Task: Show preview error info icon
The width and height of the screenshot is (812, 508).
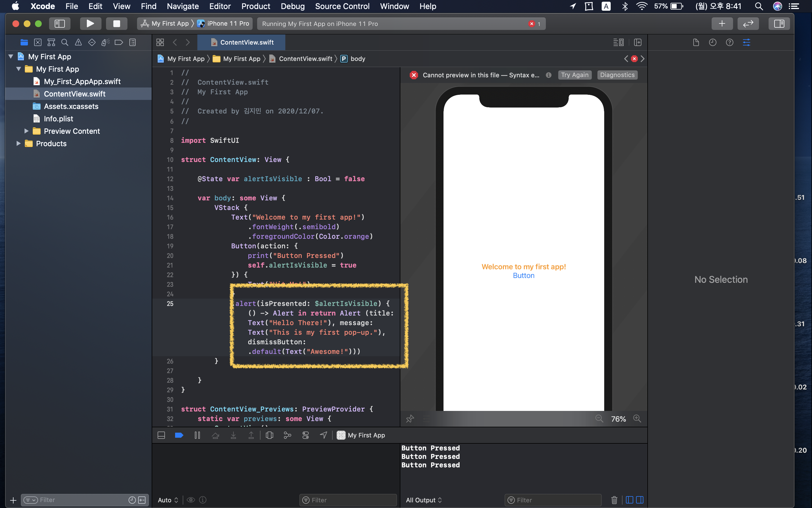Action: (x=549, y=75)
